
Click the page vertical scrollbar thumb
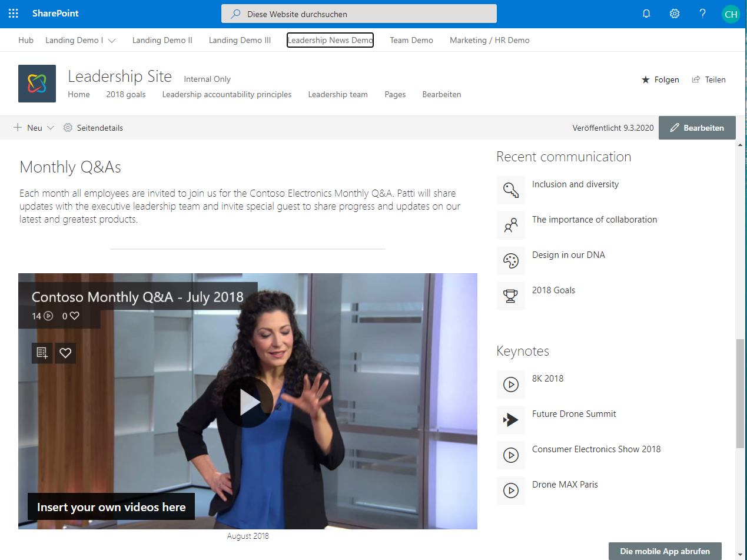pyautogui.click(x=740, y=394)
